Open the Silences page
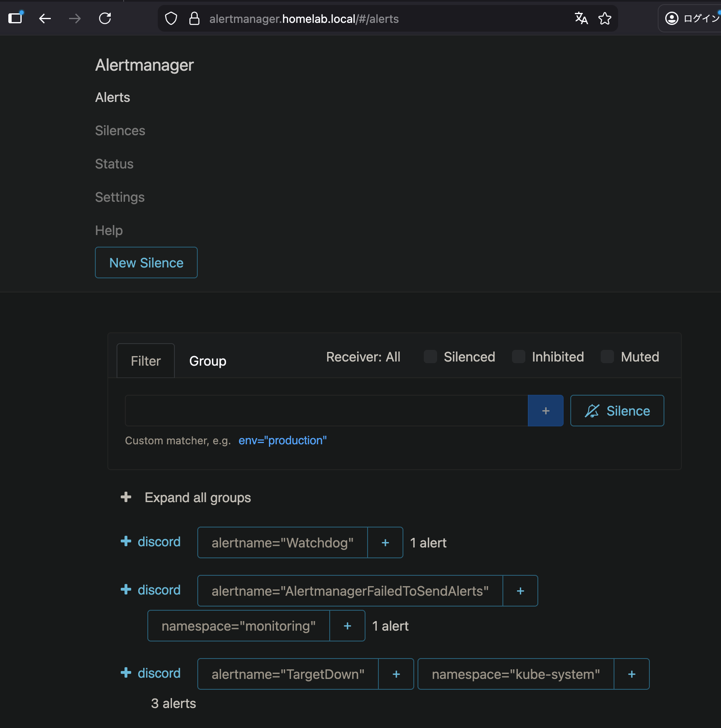 point(120,130)
